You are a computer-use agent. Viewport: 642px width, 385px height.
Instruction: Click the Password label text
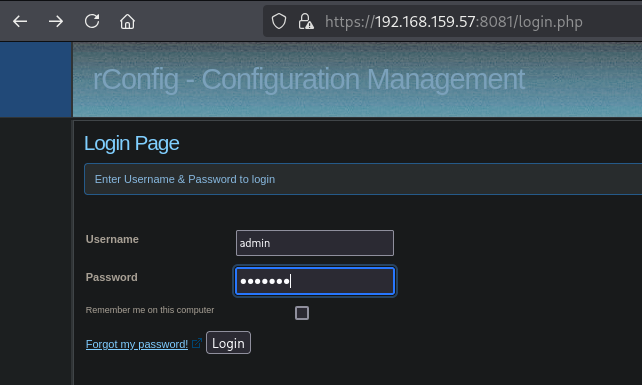[x=112, y=277]
